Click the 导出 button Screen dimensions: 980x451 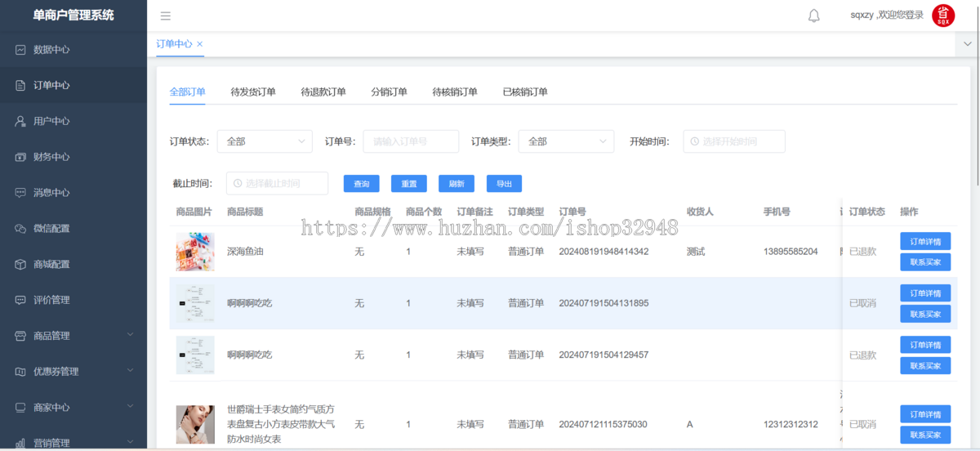click(504, 184)
